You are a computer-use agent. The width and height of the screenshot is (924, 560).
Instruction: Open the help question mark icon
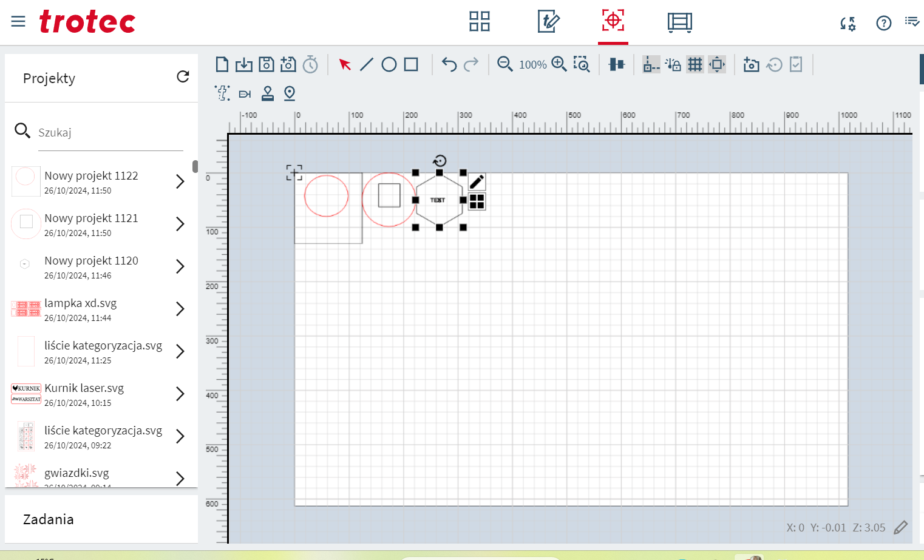(x=884, y=23)
